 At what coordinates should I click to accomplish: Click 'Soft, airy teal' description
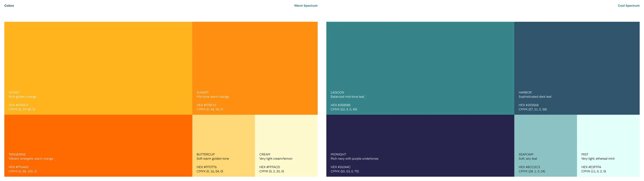[x=528, y=159]
